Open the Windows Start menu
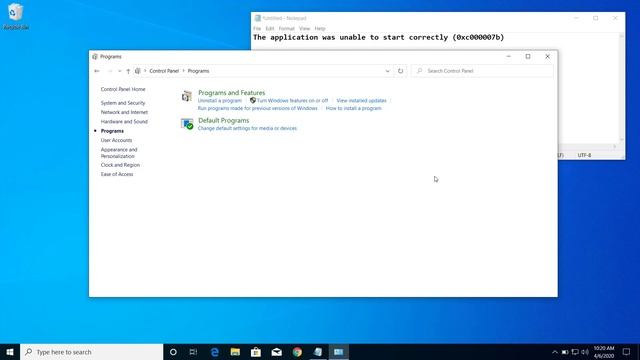The height and width of the screenshot is (360, 640). coord(10,352)
